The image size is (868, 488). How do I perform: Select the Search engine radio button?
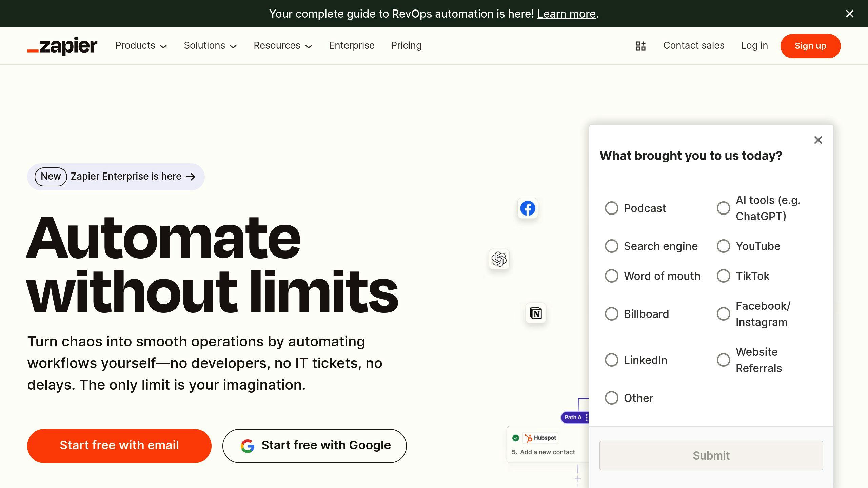(x=611, y=246)
